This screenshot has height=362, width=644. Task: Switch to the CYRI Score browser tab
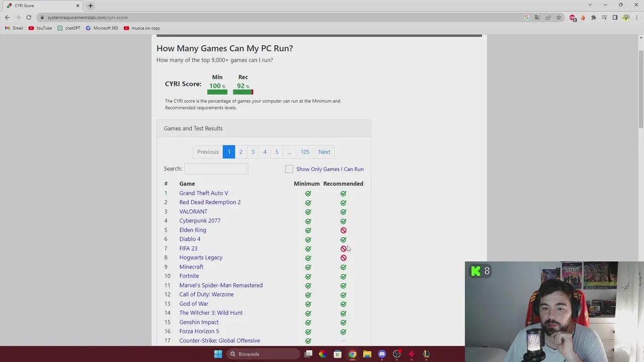tap(42, 6)
